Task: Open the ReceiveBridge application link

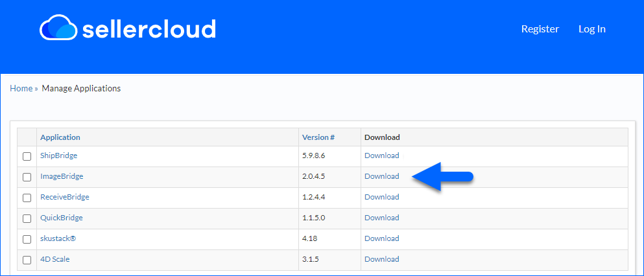Action: pos(64,197)
